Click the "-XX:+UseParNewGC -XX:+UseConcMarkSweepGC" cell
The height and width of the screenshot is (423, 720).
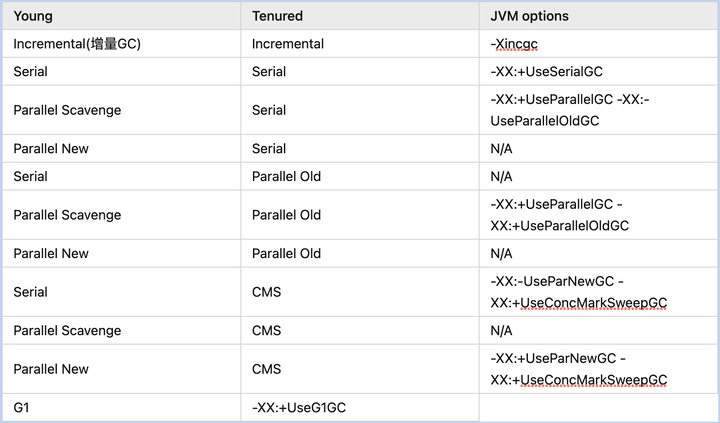click(x=578, y=369)
